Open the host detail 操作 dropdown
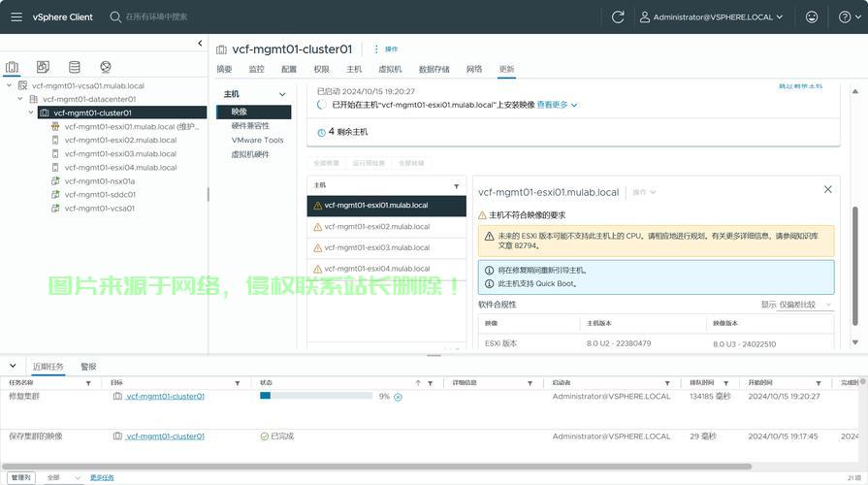This screenshot has width=868, height=485. [x=644, y=192]
